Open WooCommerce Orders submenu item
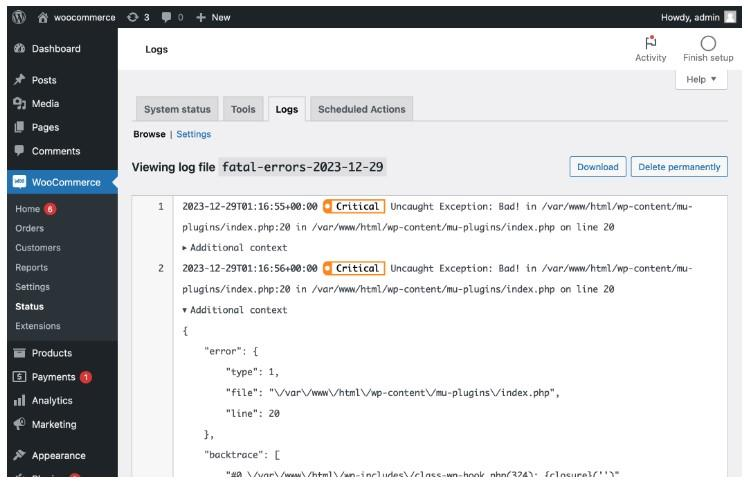 tap(30, 228)
